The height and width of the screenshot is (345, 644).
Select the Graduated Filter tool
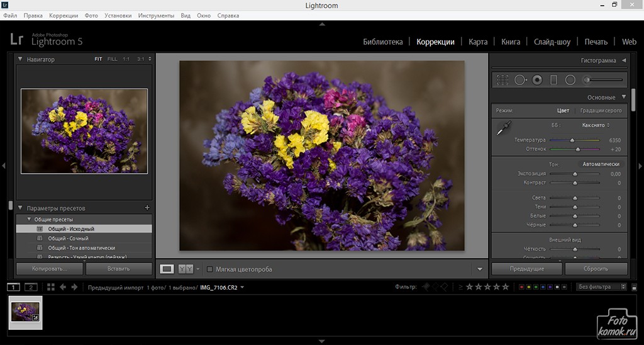pyautogui.click(x=553, y=80)
